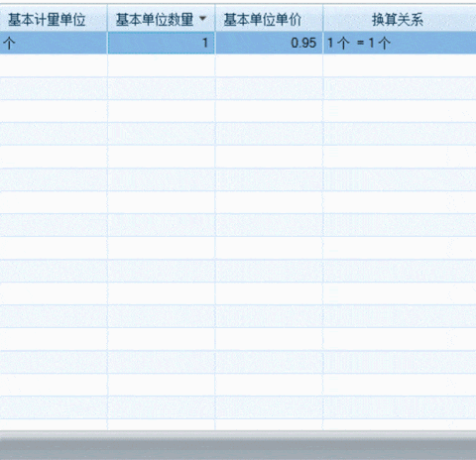Click empty third-row cell under 基本单位数量
Image resolution: width=476 pixels, height=460 pixels.
click(x=162, y=88)
